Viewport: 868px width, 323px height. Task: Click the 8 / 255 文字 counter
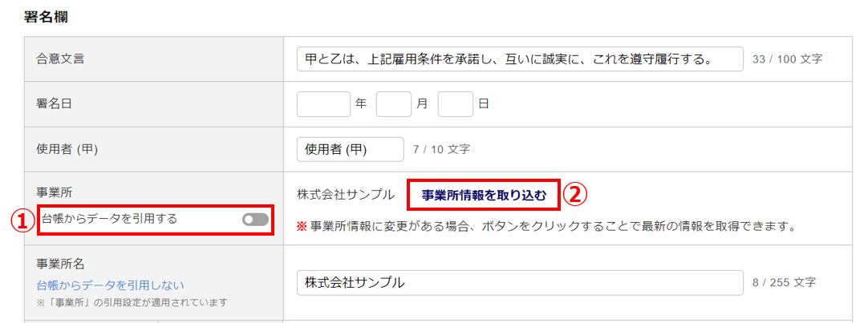[784, 283]
